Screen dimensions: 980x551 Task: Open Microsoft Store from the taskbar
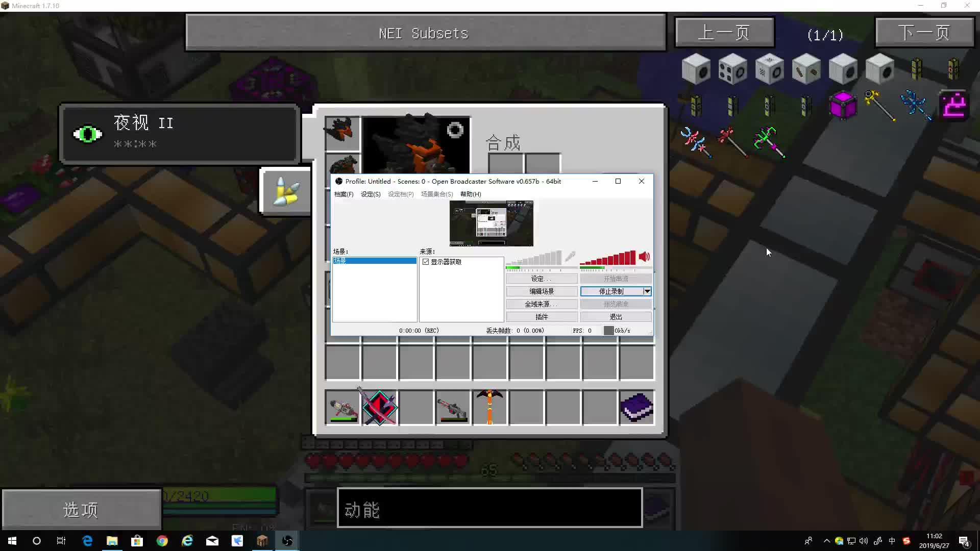(x=137, y=541)
